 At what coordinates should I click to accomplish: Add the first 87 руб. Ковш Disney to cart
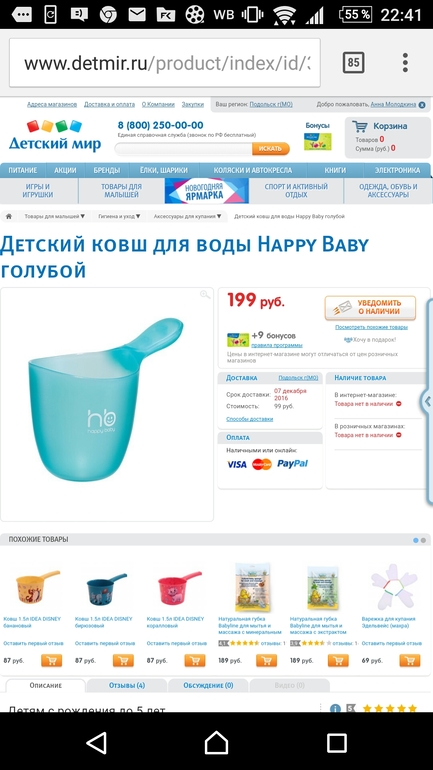coord(51,660)
